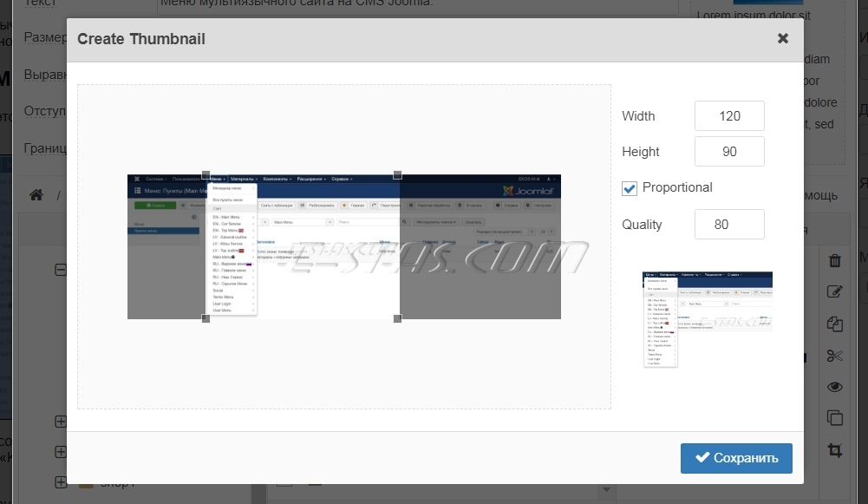Image resolution: width=868 pixels, height=504 pixels.
Task: Click the bottom-left crop selection handle
Action: coord(206,318)
